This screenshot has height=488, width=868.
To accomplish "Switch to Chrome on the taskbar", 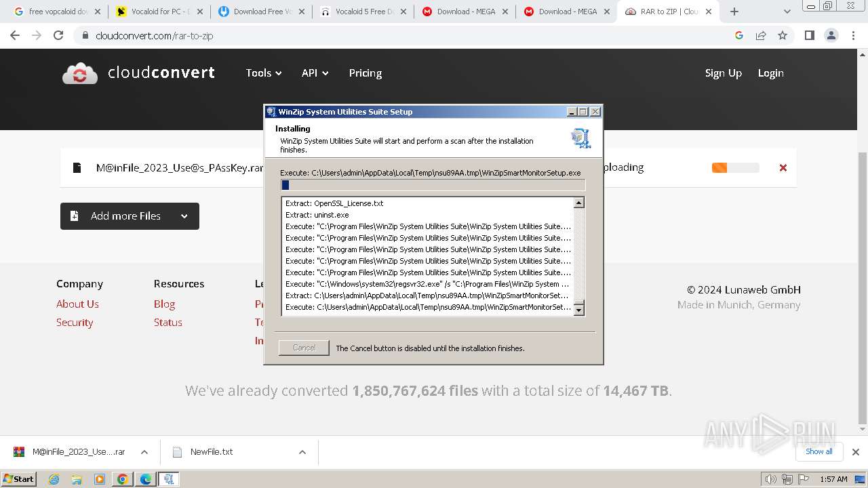I will (123, 479).
